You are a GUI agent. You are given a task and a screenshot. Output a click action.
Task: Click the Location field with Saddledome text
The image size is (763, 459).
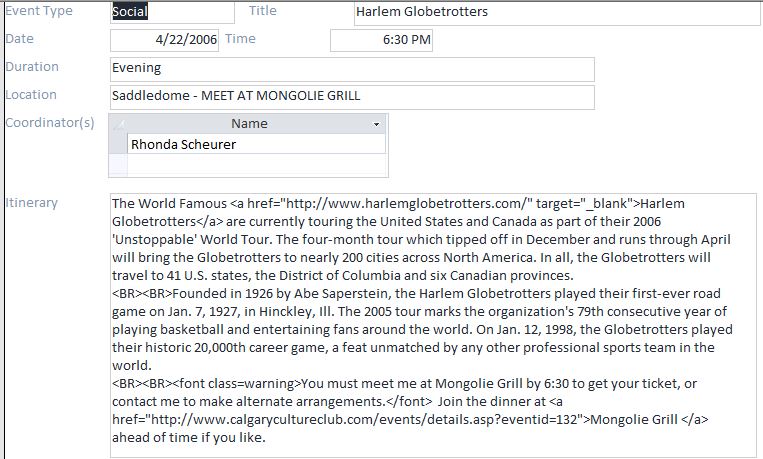click(352, 96)
